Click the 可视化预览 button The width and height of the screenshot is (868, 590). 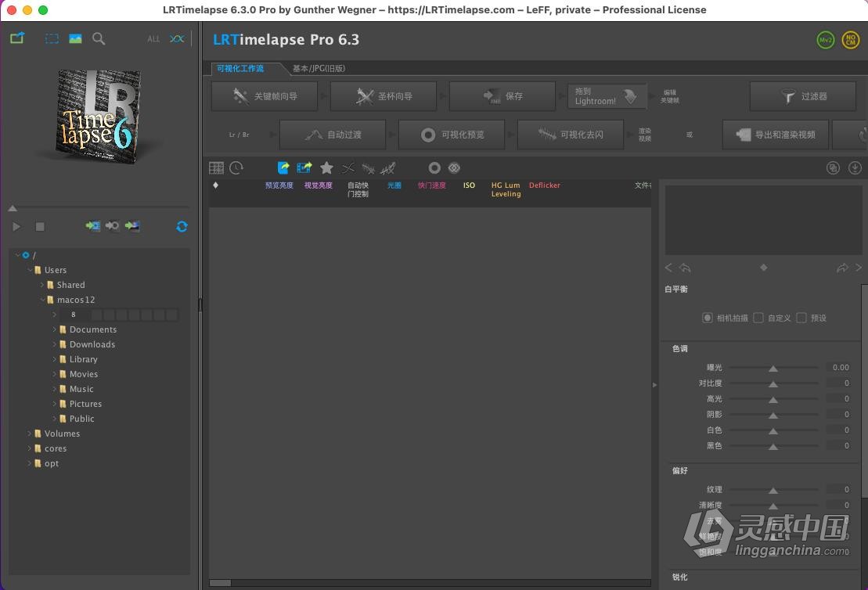pyautogui.click(x=452, y=135)
